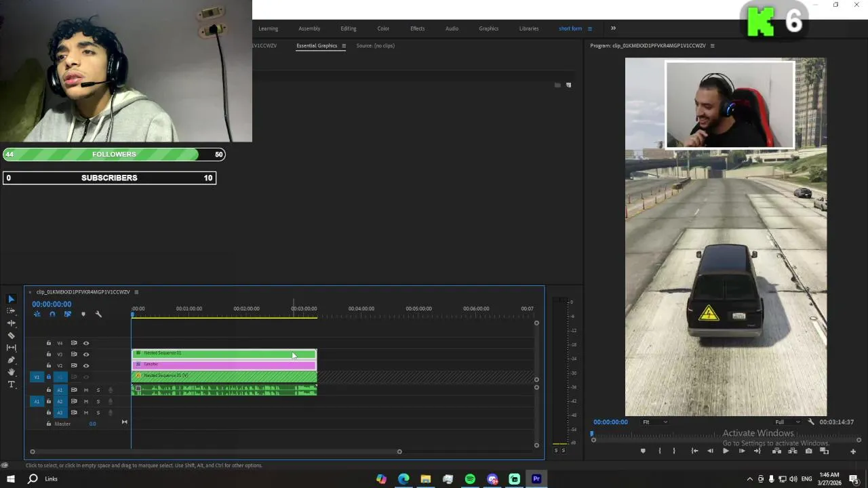Select the Selection tool arrow

11,299
